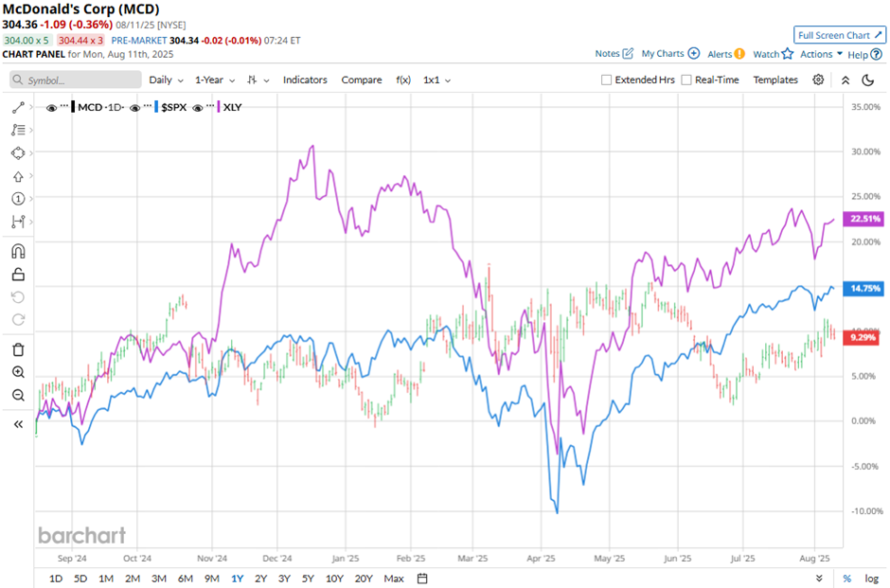The image size is (890, 588).
Task: Click the lock drawings icon
Action: pos(18,275)
